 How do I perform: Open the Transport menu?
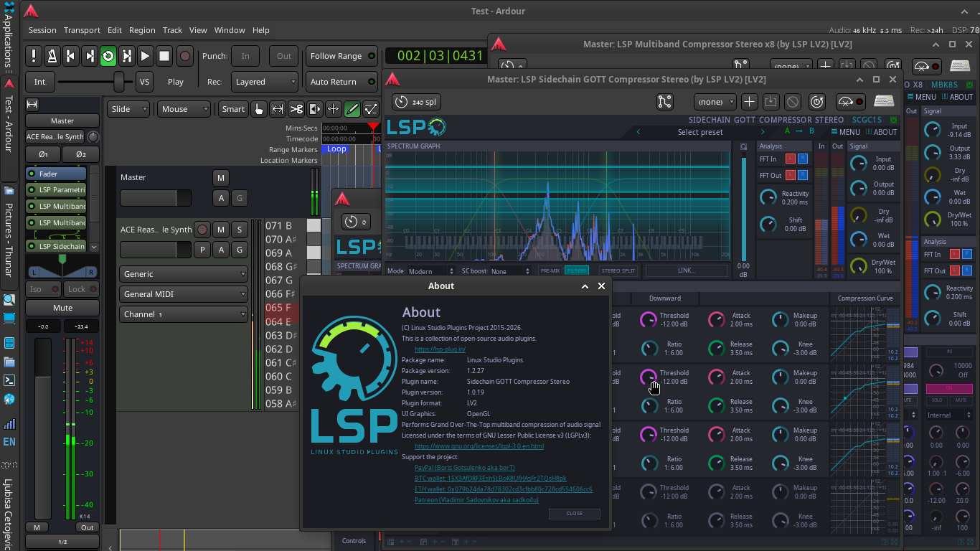[82, 30]
